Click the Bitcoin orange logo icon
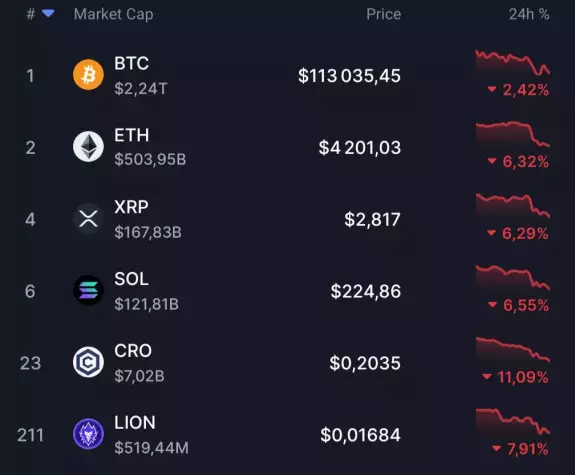Screen dimensions: 575x475 (x=88, y=75)
